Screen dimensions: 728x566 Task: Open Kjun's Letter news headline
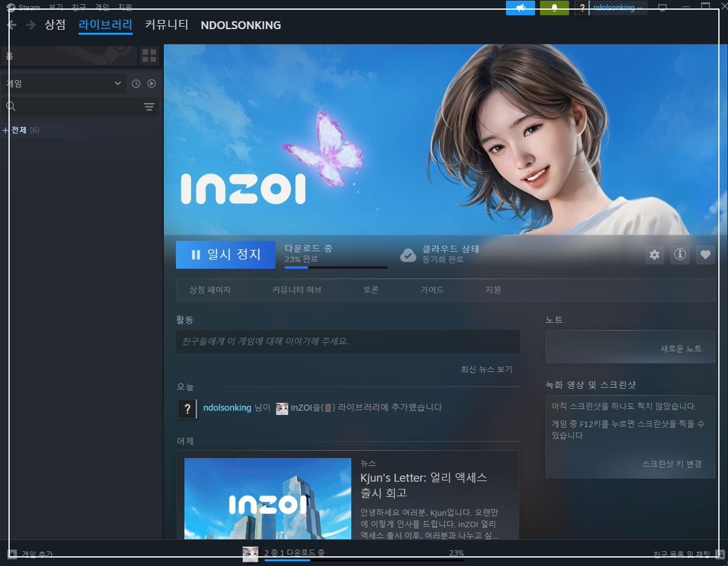click(424, 485)
